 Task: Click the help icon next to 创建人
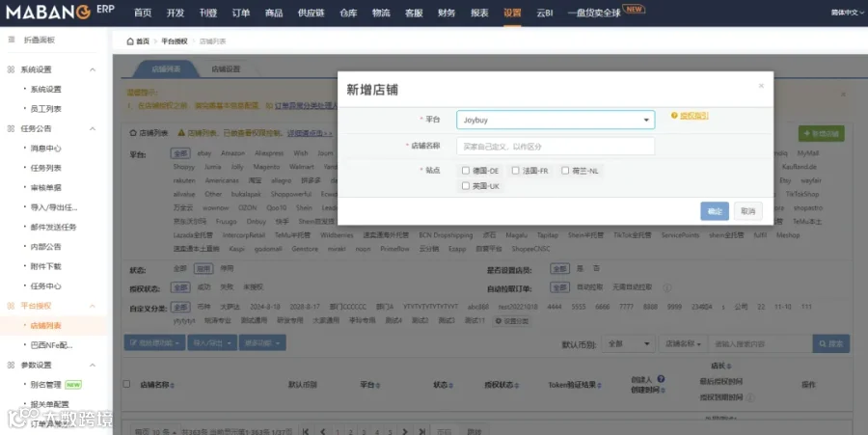click(661, 379)
